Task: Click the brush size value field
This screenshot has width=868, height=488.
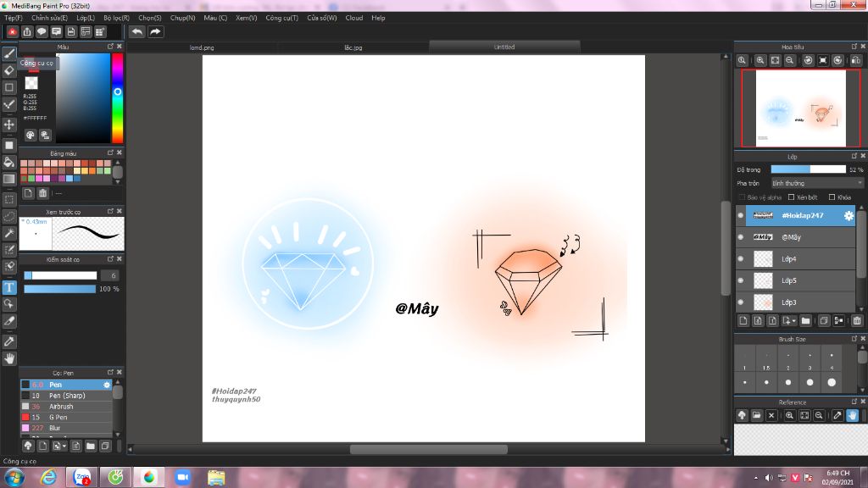Action: (110, 275)
